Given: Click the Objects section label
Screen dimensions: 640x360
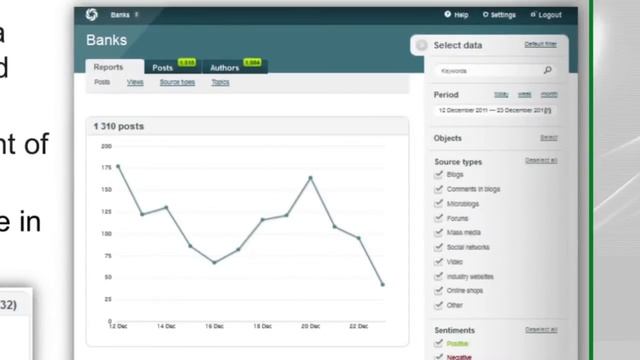Looking at the screenshot, I should 448,138.
